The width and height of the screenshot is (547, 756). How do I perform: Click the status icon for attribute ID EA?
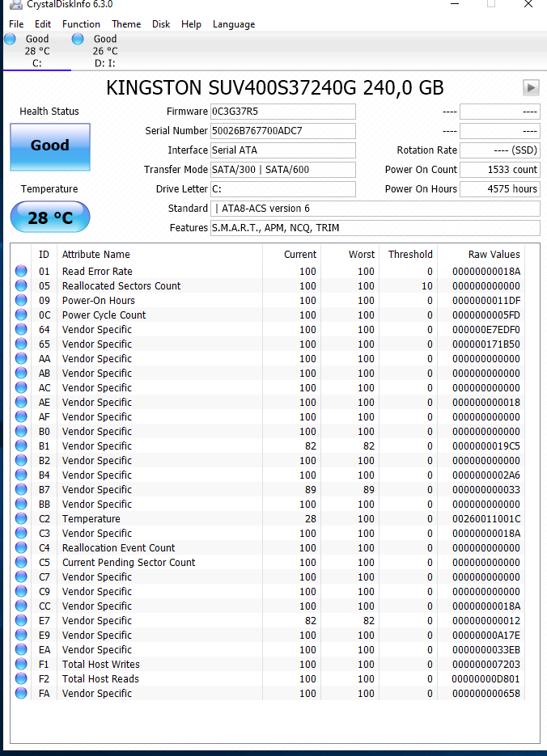21,649
